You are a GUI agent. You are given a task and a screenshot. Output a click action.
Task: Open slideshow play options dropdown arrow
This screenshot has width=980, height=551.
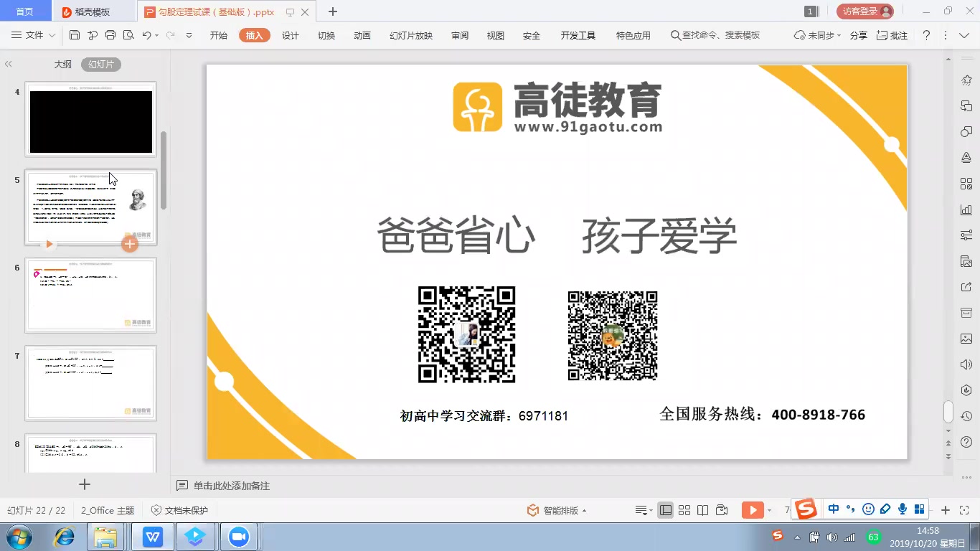[770, 510]
